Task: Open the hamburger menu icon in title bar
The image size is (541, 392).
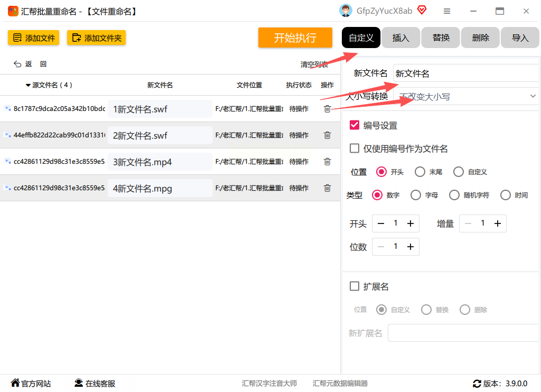Action: tap(447, 12)
